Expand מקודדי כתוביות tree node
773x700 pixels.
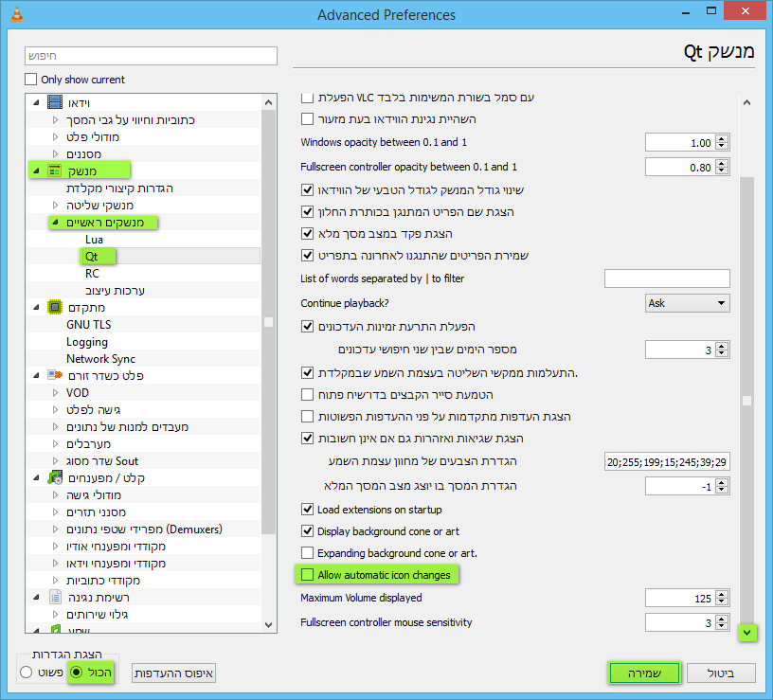coord(55,581)
